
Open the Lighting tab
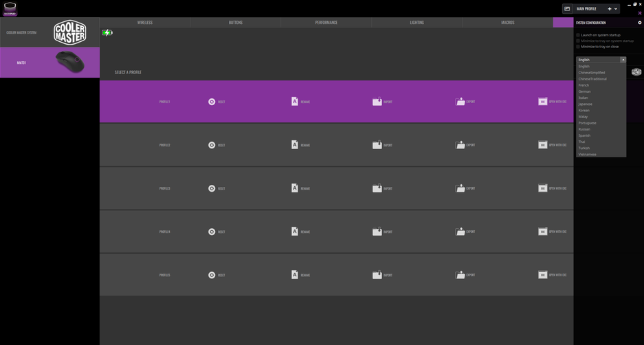417,22
